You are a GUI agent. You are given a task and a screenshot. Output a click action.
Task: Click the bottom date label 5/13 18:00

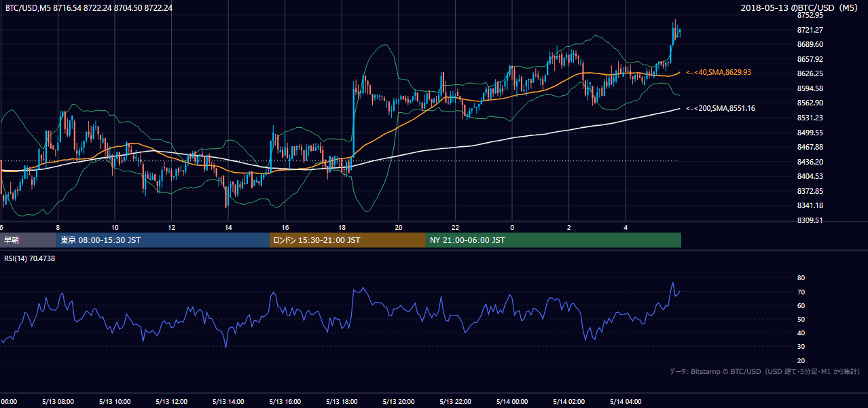tap(342, 401)
